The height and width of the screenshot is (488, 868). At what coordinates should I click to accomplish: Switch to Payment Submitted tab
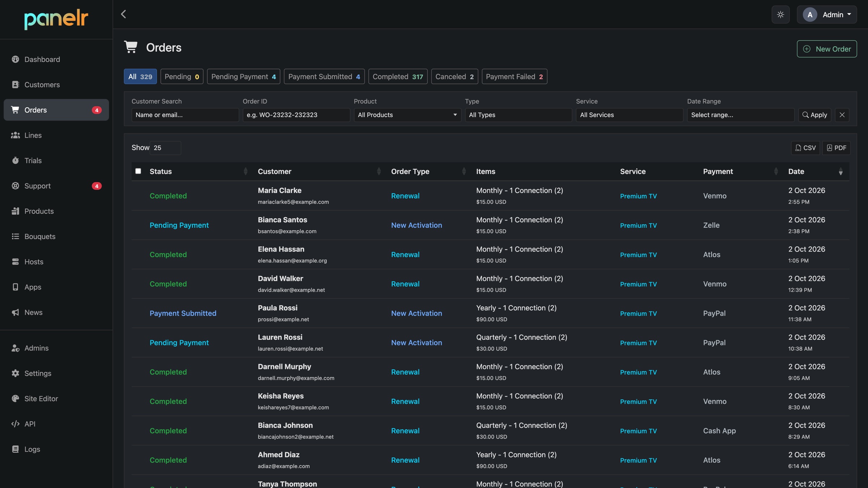[324, 77]
